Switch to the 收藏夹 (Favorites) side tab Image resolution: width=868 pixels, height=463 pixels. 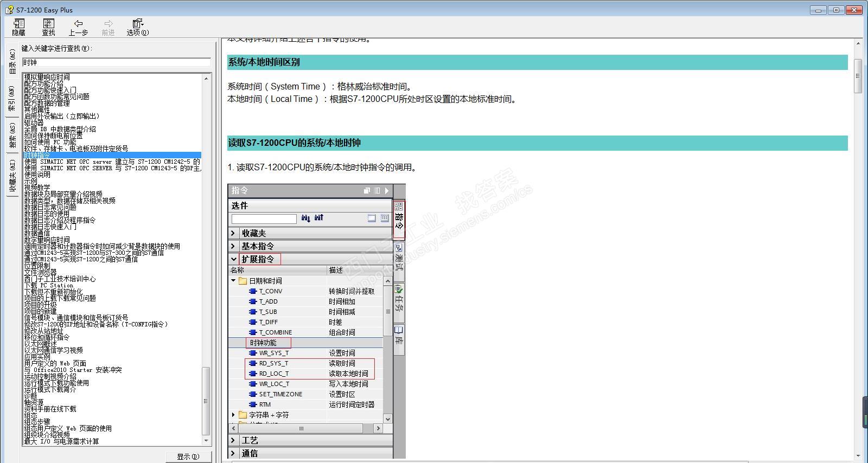12,176
